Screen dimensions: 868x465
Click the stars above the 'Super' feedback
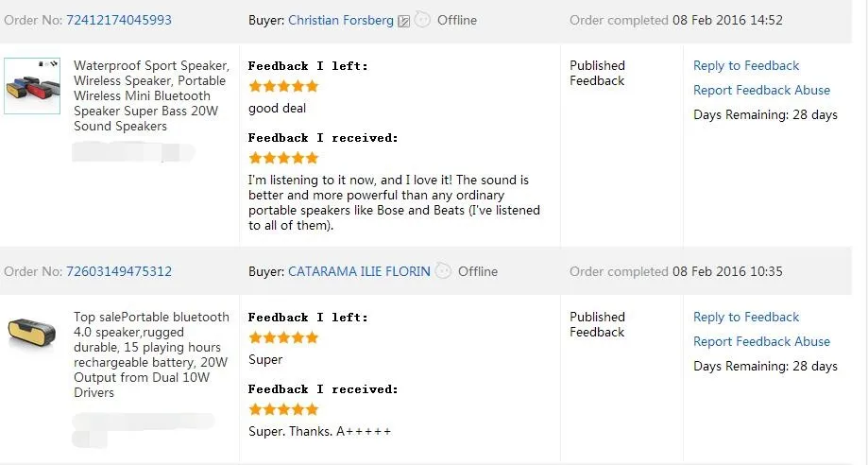(x=283, y=337)
